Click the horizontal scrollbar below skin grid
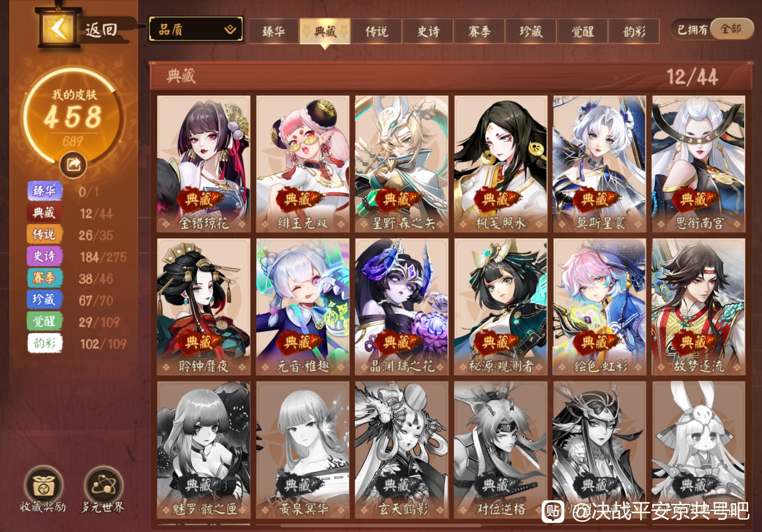 point(381,525)
